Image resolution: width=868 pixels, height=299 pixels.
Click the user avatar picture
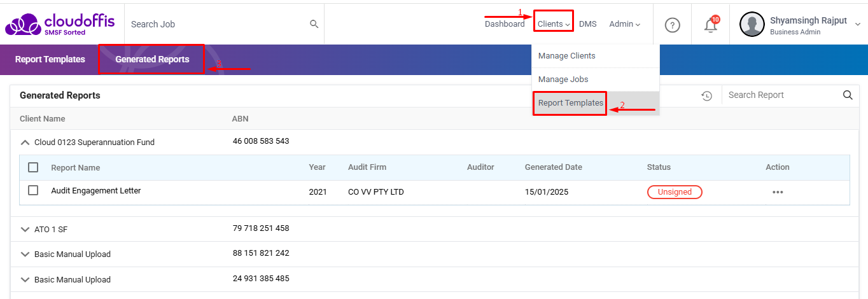(752, 24)
